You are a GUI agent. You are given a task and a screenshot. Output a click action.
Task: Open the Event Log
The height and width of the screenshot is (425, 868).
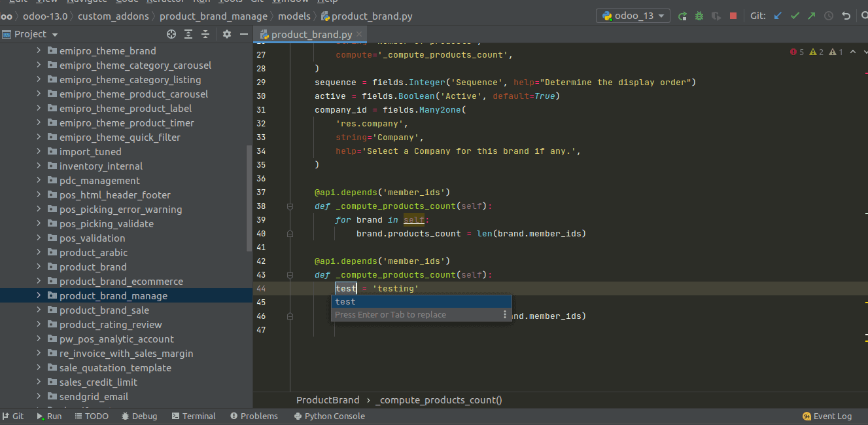[x=827, y=416]
